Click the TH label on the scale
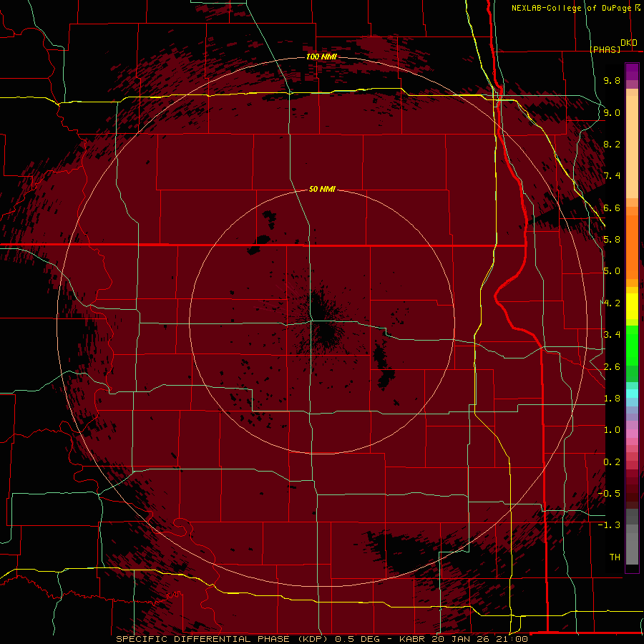Viewport: 644px width, 644px height. [x=615, y=557]
